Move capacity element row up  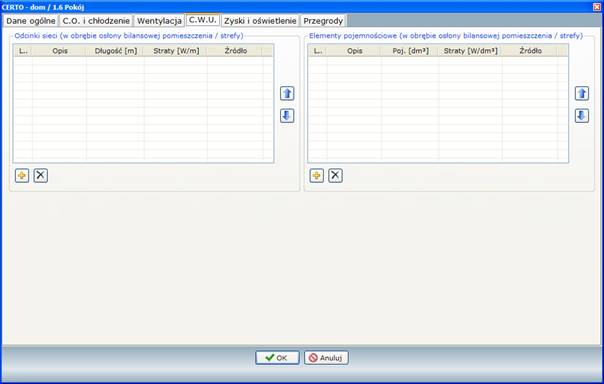pyautogui.click(x=582, y=93)
